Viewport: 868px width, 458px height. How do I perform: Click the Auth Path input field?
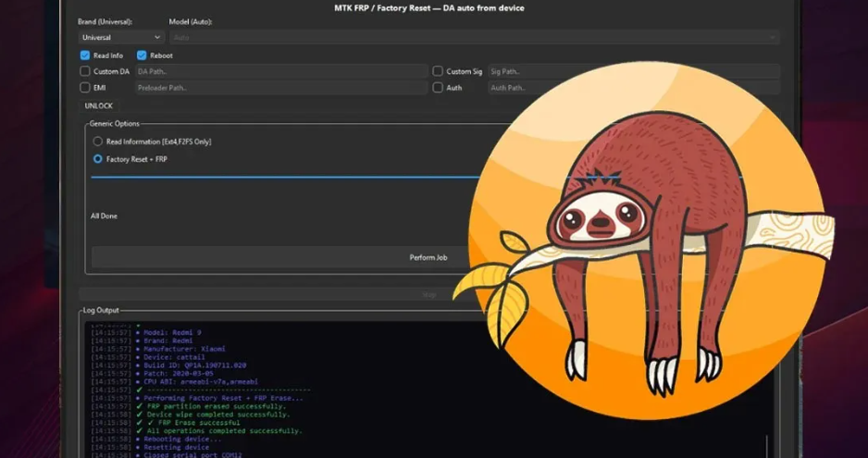[x=634, y=88]
